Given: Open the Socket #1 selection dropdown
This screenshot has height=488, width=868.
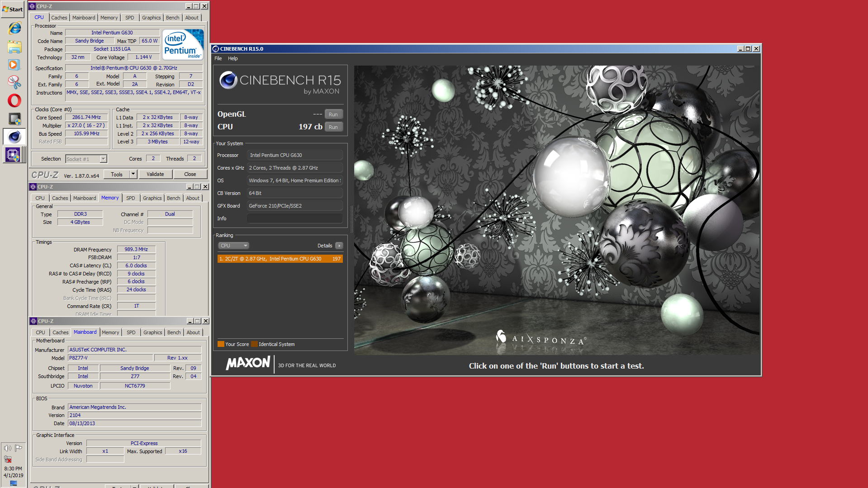Looking at the screenshot, I should click(x=86, y=159).
